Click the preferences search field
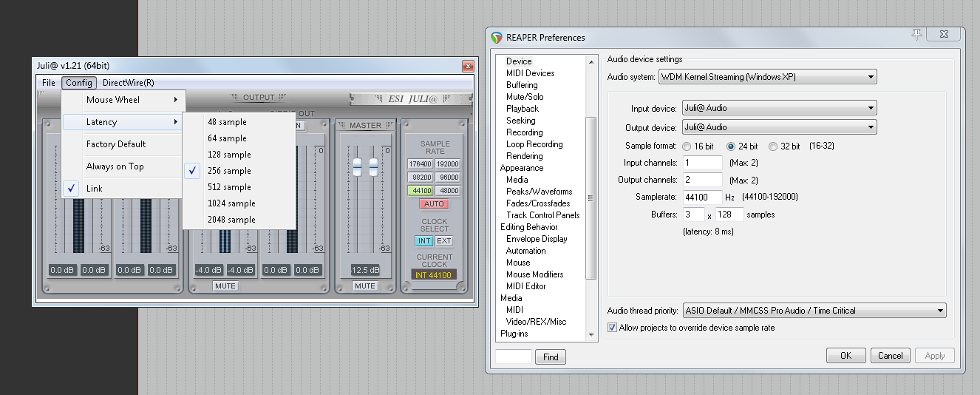 [514, 357]
